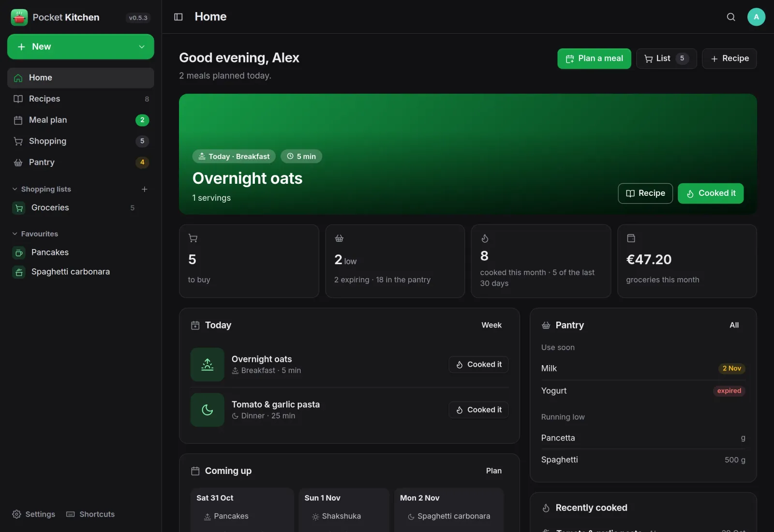Open the Today · Breakfast tag on banner

[234, 156]
